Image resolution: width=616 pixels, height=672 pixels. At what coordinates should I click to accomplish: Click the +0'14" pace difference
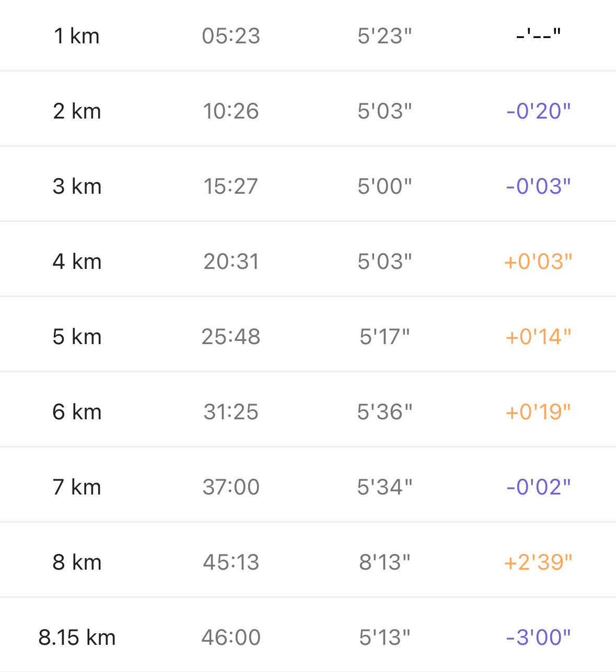[x=538, y=337]
